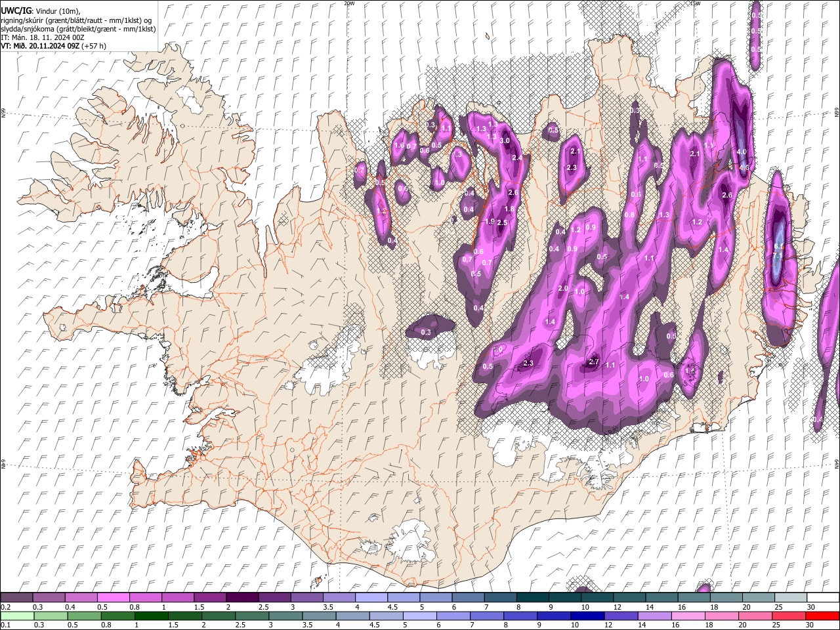Screen dimensions: 840x630
Task: Select the bright pink upper swatch for 0.5–0.8
Action: coord(114,597)
